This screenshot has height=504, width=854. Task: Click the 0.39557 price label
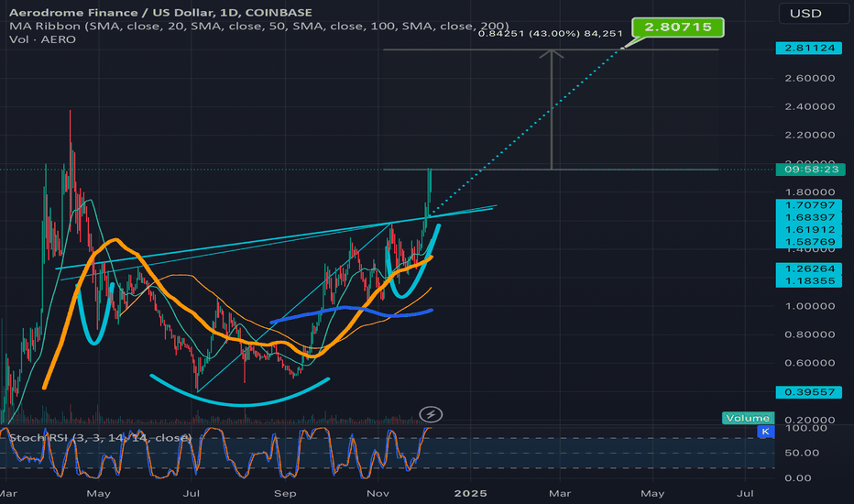pos(809,392)
